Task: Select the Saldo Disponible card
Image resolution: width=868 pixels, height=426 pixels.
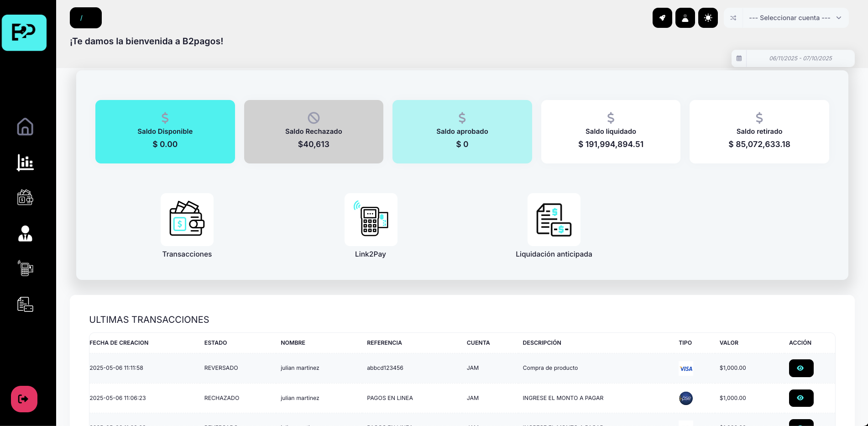Action: pos(165,131)
